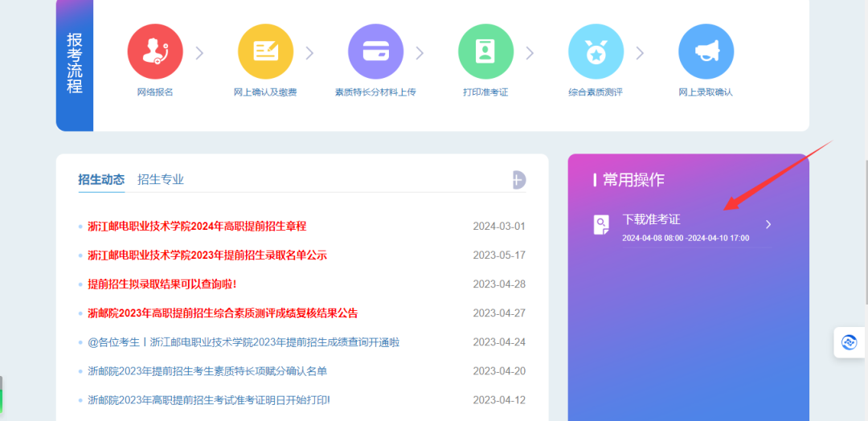Open the cyan 综合素质测评 medal icon
Viewport: 868px width, 421px height.
596,52
